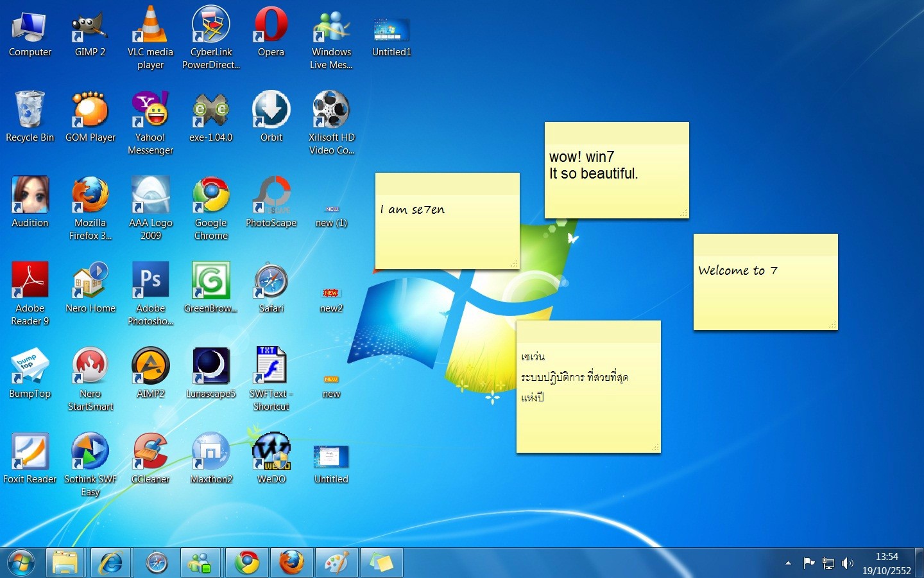Click the volume icon in the system tray
924x578 pixels.
tap(847, 563)
